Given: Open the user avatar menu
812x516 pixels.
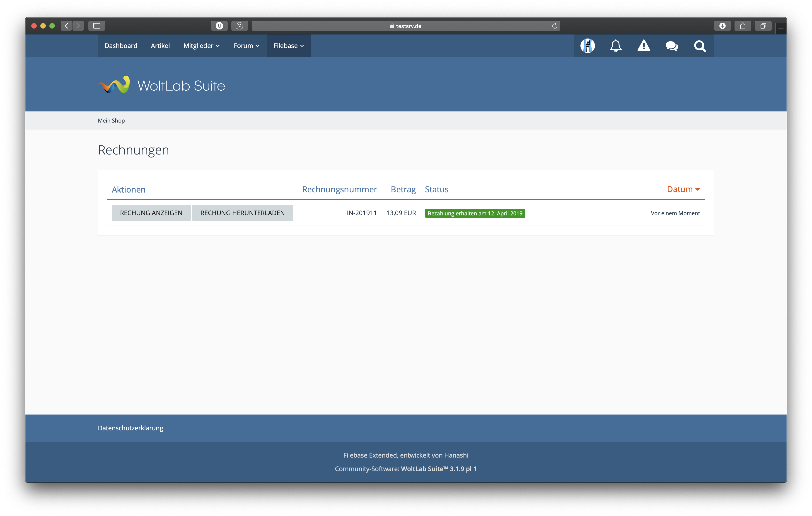Looking at the screenshot, I should click(587, 46).
